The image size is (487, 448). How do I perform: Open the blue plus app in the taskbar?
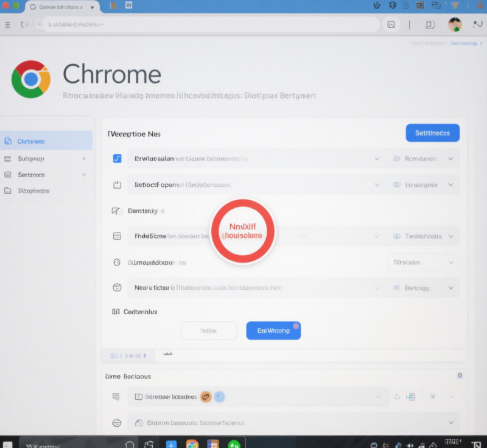[x=171, y=444]
